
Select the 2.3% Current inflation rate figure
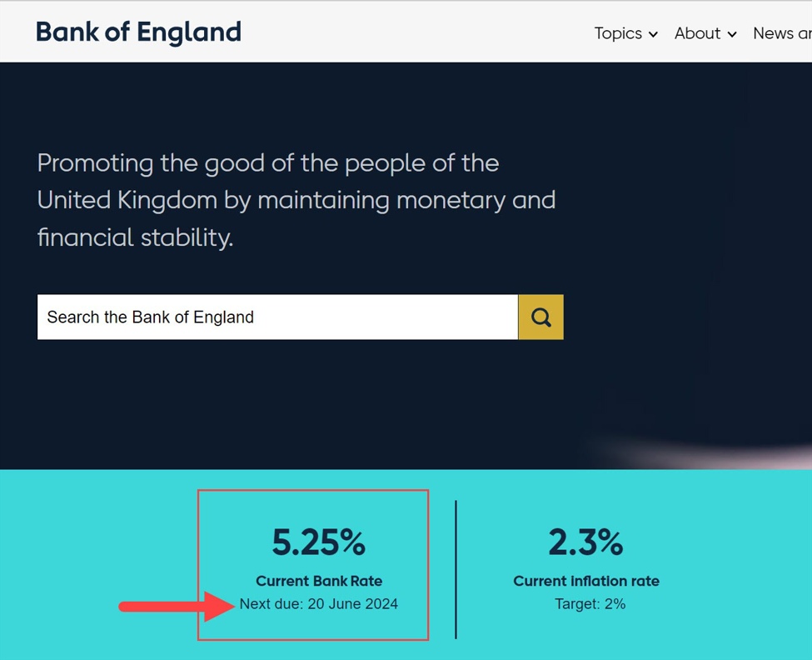586,541
